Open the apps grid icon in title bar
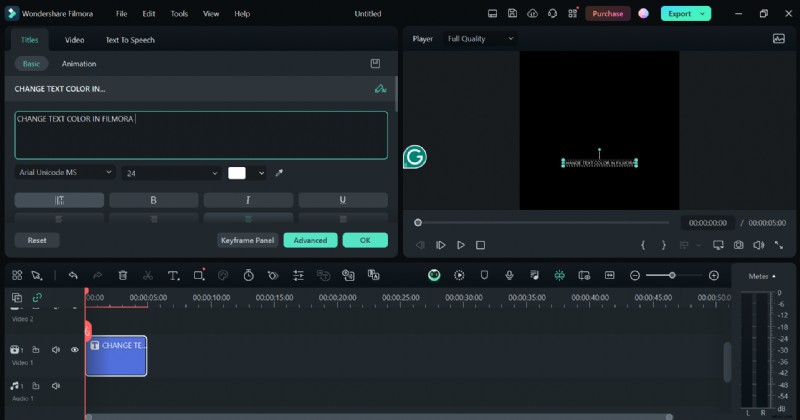The width and height of the screenshot is (800, 420). [x=572, y=13]
